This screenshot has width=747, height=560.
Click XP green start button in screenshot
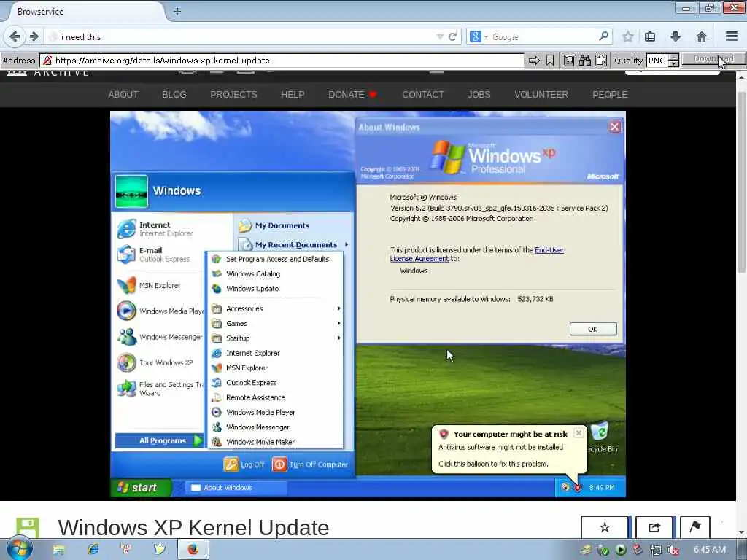click(x=139, y=488)
